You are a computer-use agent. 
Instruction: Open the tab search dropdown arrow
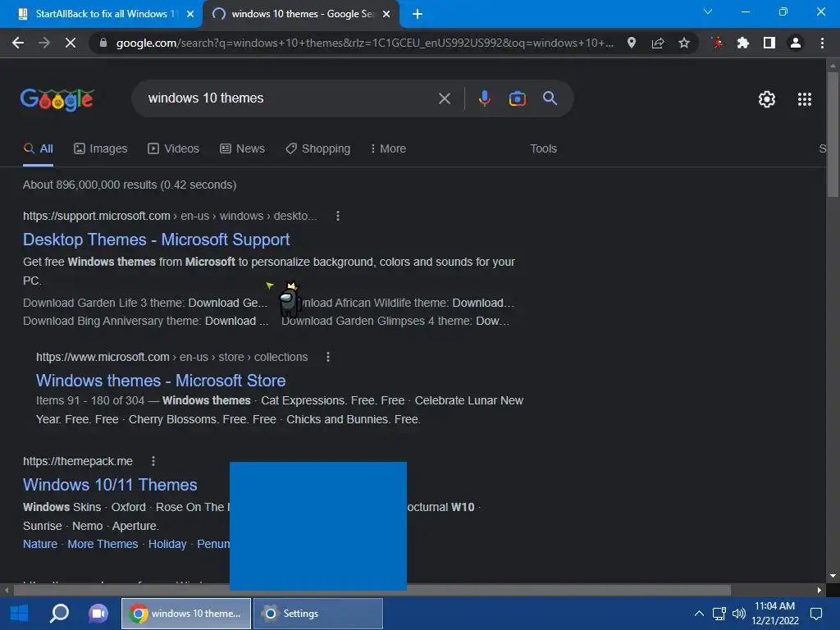click(x=708, y=11)
